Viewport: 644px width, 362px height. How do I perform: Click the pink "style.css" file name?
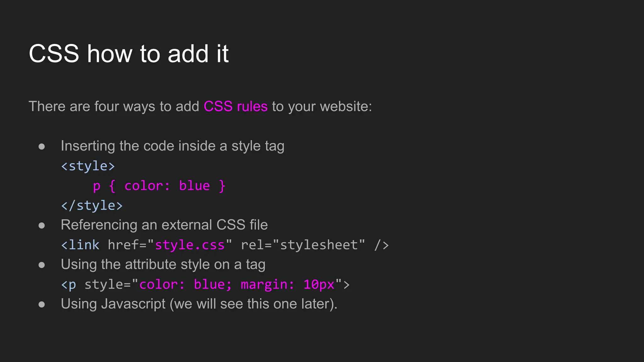[x=190, y=245]
